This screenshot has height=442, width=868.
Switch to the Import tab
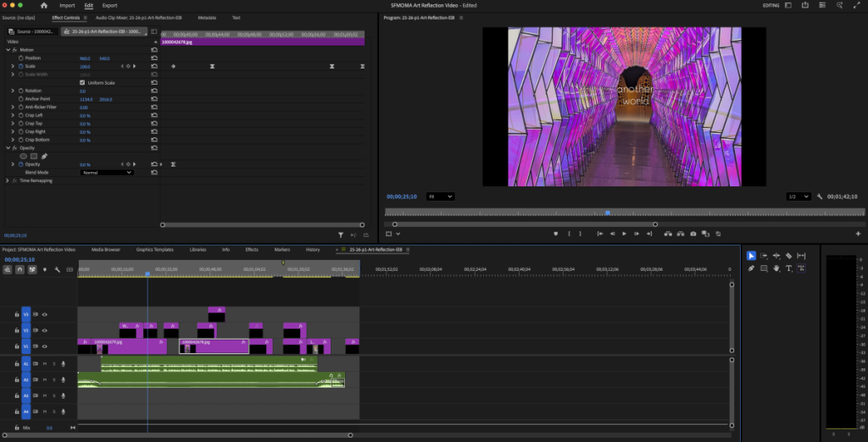67,5
